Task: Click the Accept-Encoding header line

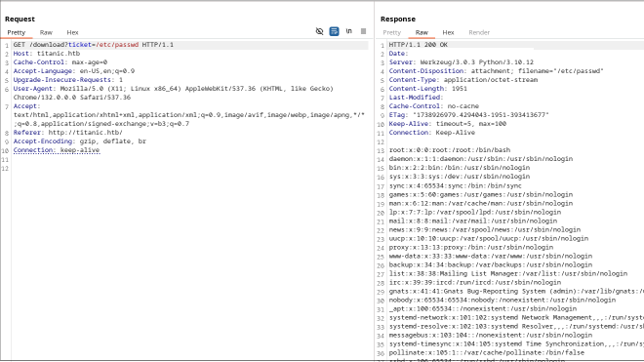Action: 80,141
